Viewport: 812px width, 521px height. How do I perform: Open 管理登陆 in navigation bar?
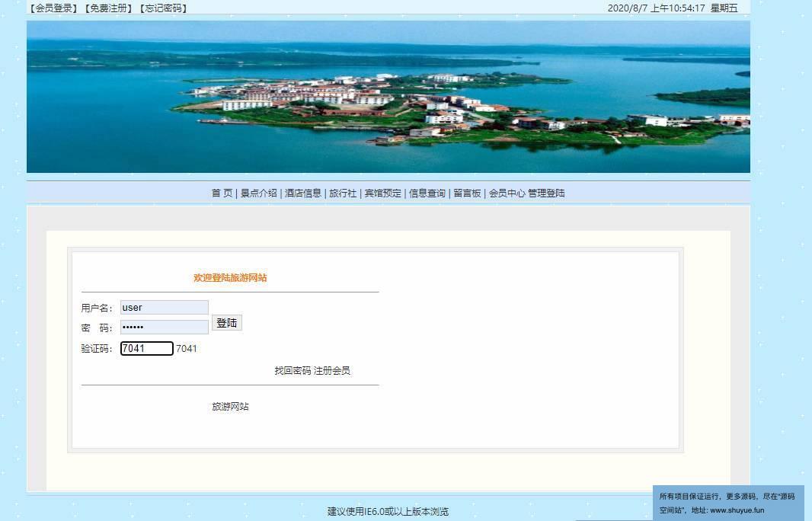point(546,193)
